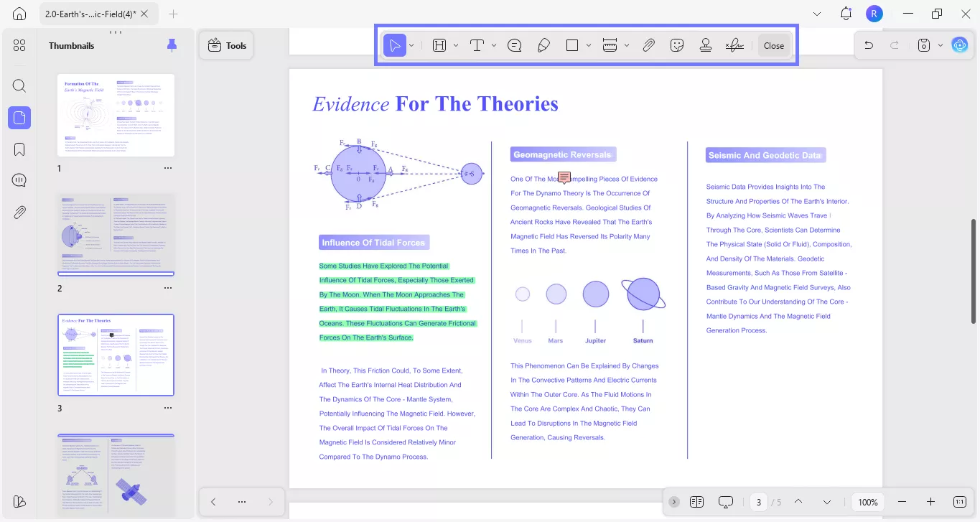Click the Close button in annotation toolbar
Image resolution: width=980 pixels, height=522 pixels.
tap(773, 45)
